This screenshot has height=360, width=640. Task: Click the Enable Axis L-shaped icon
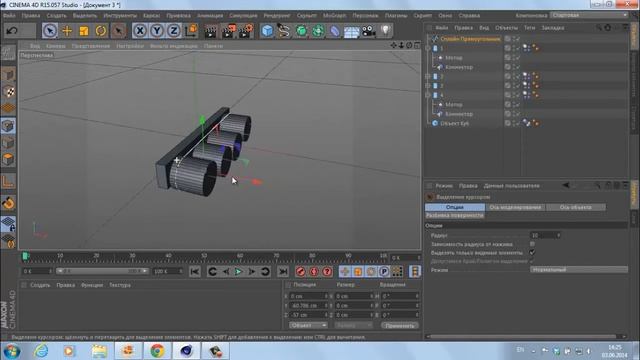[8, 181]
